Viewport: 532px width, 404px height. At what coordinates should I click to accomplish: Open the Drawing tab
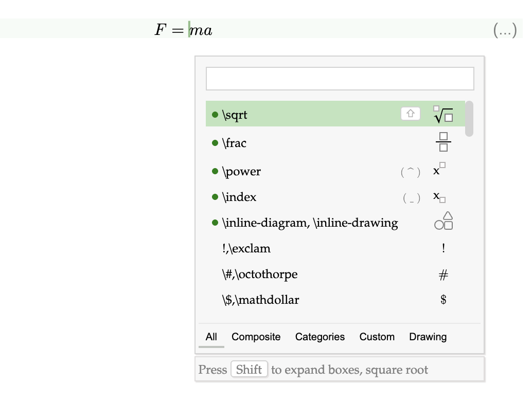[428, 337]
